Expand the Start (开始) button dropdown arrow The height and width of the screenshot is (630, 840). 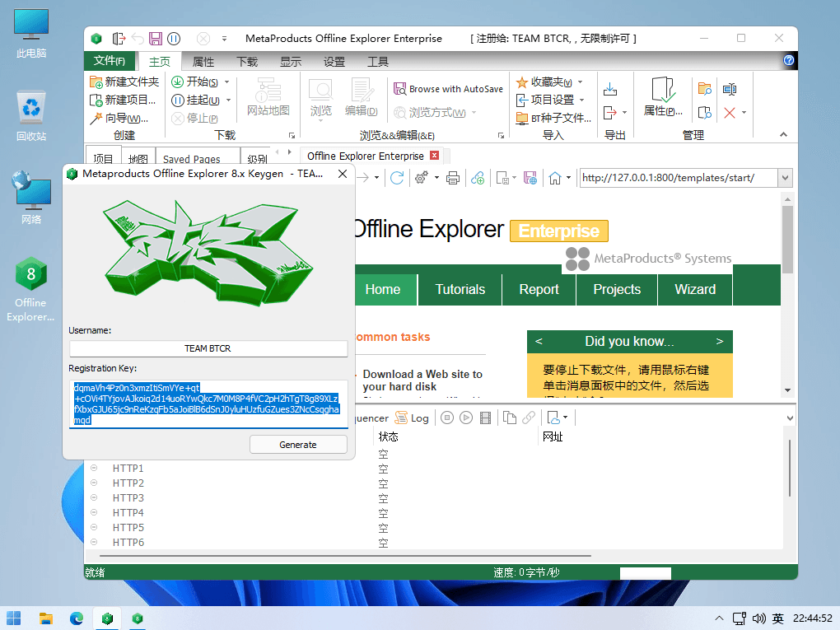coord(227,82)
